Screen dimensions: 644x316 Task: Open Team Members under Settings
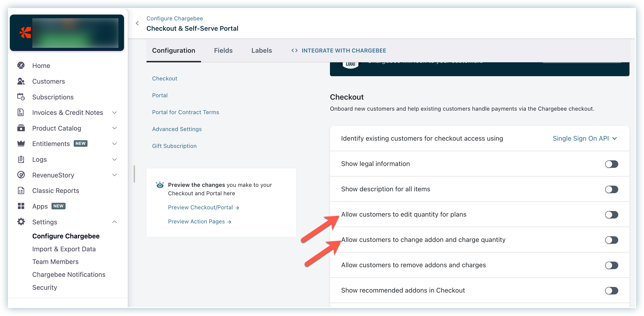point(55,262)
